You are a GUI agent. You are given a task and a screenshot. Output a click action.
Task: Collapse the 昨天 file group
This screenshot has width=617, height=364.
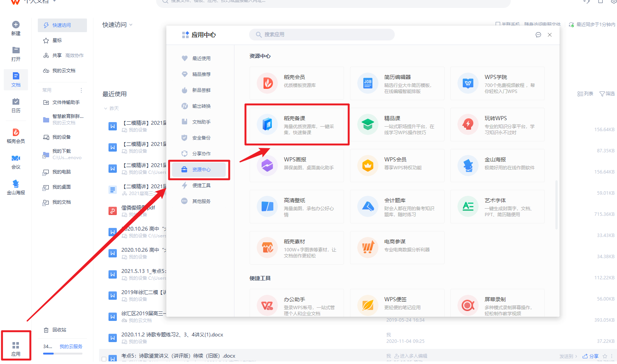point(106,108)
